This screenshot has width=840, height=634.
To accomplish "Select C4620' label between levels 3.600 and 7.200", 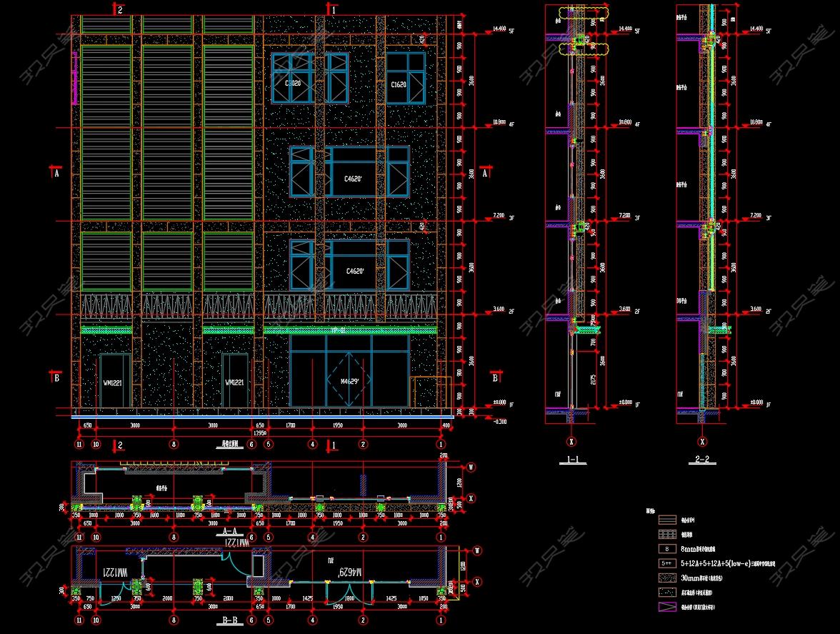I will 354,271.
